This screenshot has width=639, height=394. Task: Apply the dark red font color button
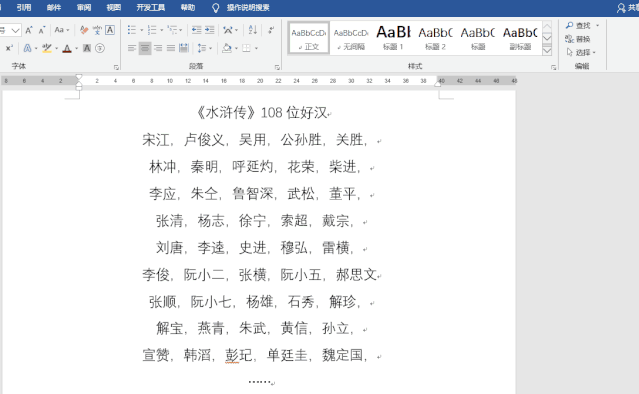67,48
